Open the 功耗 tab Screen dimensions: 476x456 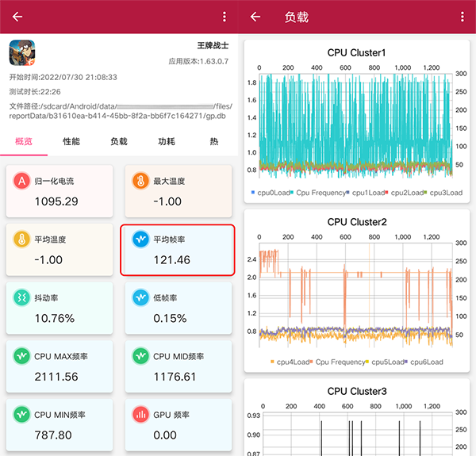point(167,141)
